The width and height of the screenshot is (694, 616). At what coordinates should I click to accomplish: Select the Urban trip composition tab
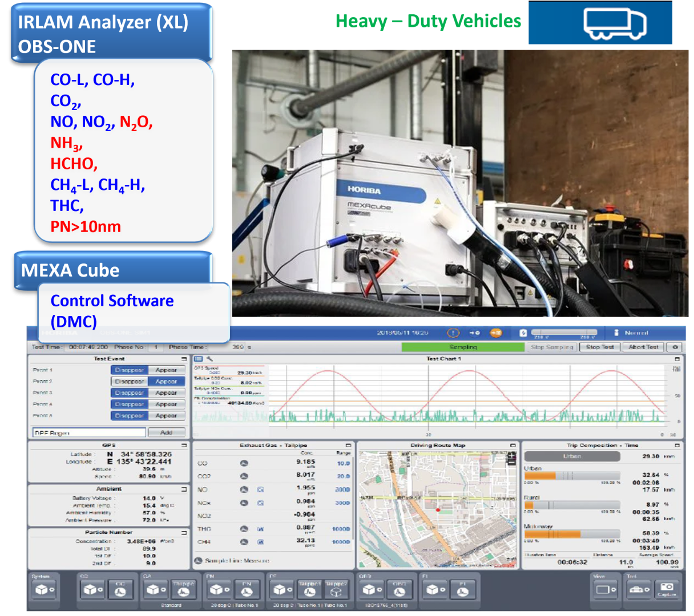point(572,456)
